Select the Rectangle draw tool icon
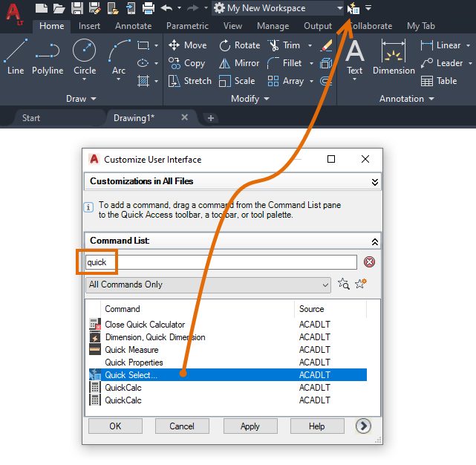Viewport: 476px width, 465px height. coord(143,45)
